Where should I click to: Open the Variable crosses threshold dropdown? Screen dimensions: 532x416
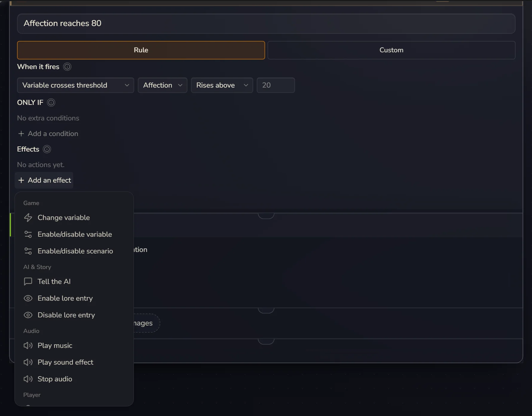click(76, 85)
